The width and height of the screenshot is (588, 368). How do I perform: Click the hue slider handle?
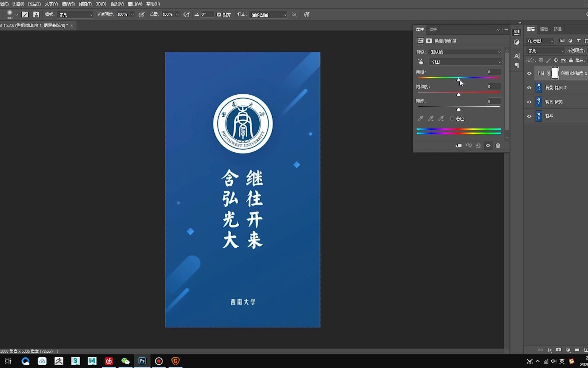(x=458, y=80)
